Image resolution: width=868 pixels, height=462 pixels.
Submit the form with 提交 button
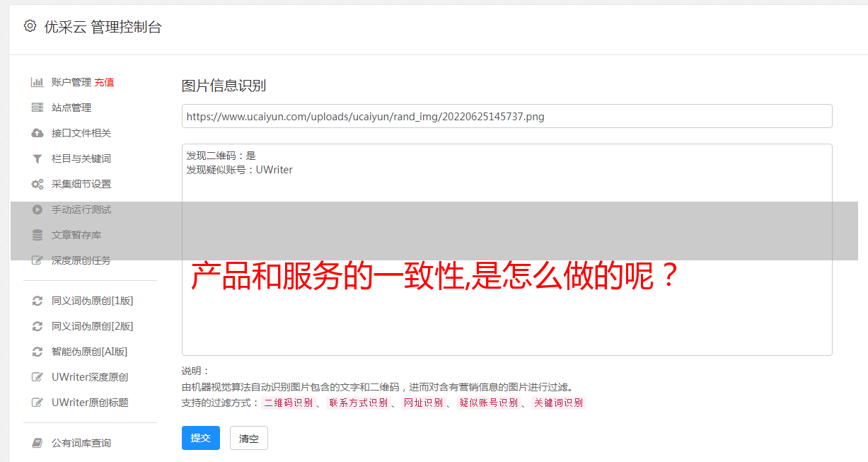(201, 438)
